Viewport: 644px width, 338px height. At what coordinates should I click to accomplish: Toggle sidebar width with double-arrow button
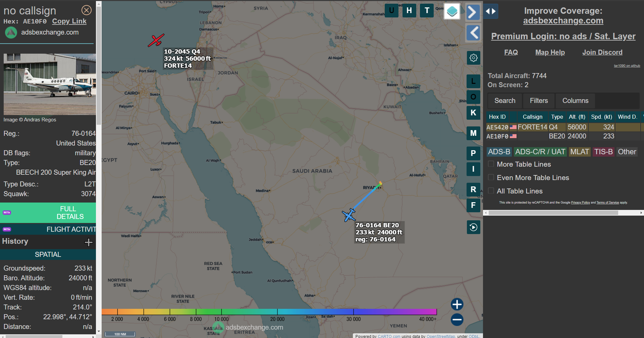pos(491,11)
